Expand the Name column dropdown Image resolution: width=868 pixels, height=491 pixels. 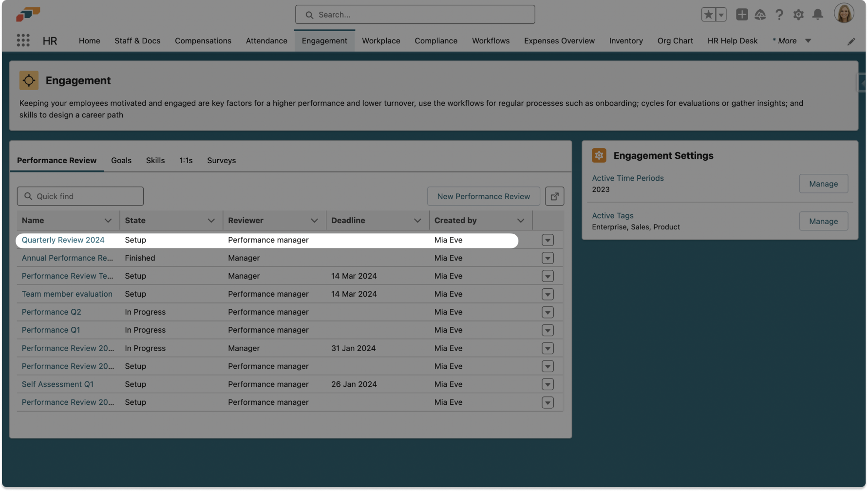click(x=108, y=220)
